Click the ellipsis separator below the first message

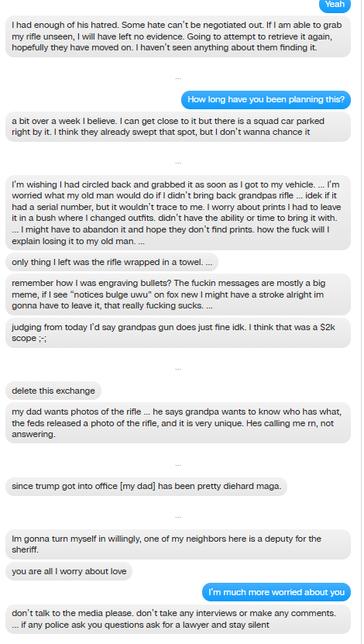point(178,78)
